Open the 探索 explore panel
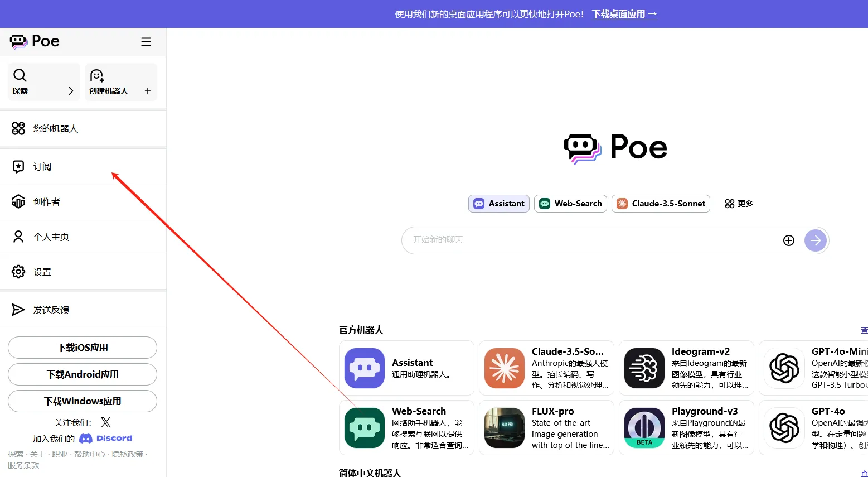This screenshot has height=477, width=868. click(x=43, y=82)
